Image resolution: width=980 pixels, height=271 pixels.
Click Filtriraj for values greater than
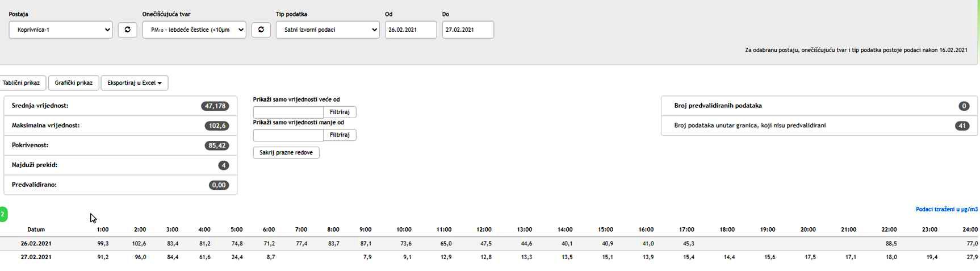tap(340, 112)
